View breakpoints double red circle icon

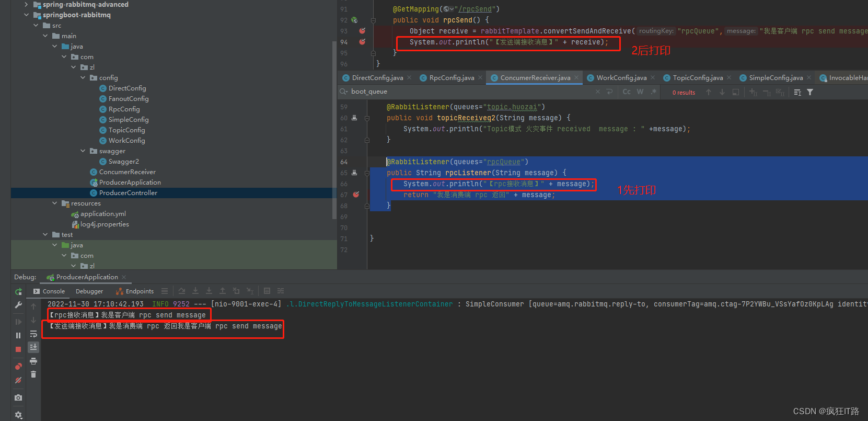tap(18, 367)
